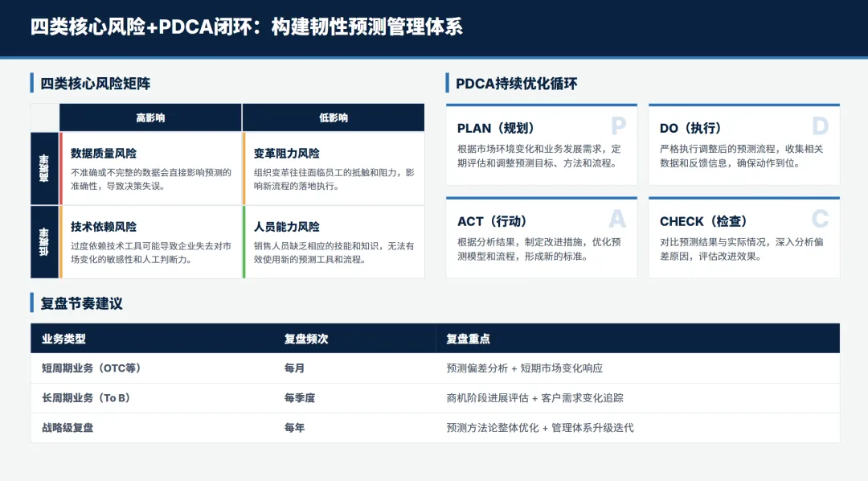This screenshot has width=868, height=481.
Task: Click the green accent bar on 人员能力风险 card
Action: pyautogui.click(x=244, y=241)
